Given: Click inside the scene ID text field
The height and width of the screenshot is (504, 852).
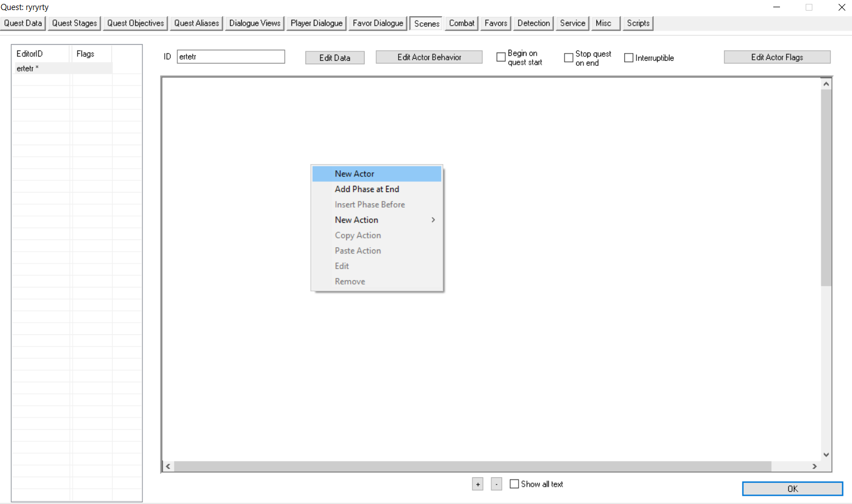Looking at the screenshot, I should pyautogui.click(x=231, y=56).
